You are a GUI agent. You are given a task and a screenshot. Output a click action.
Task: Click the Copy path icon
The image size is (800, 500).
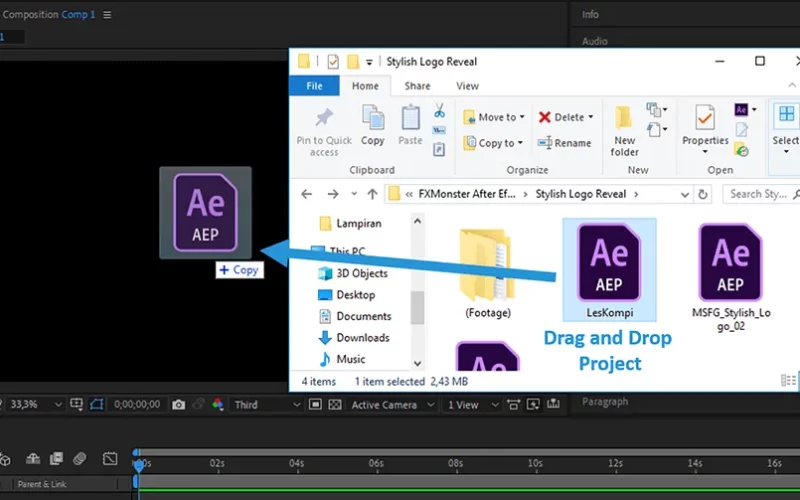click(439, 131)
